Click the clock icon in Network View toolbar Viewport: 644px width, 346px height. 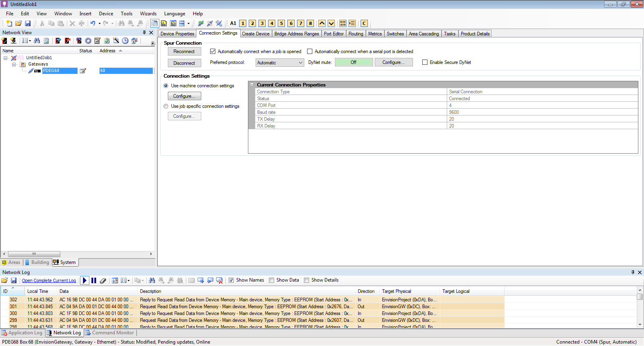point(125,41)
